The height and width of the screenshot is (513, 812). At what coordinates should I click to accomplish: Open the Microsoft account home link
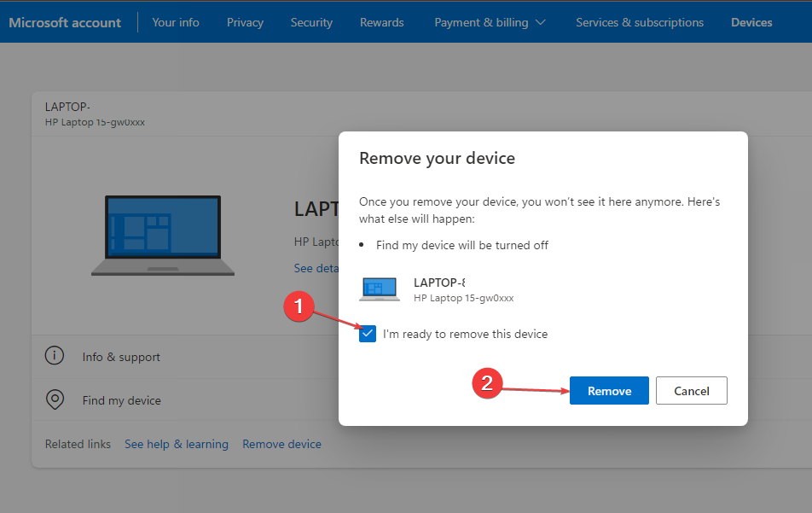[65, 22]
